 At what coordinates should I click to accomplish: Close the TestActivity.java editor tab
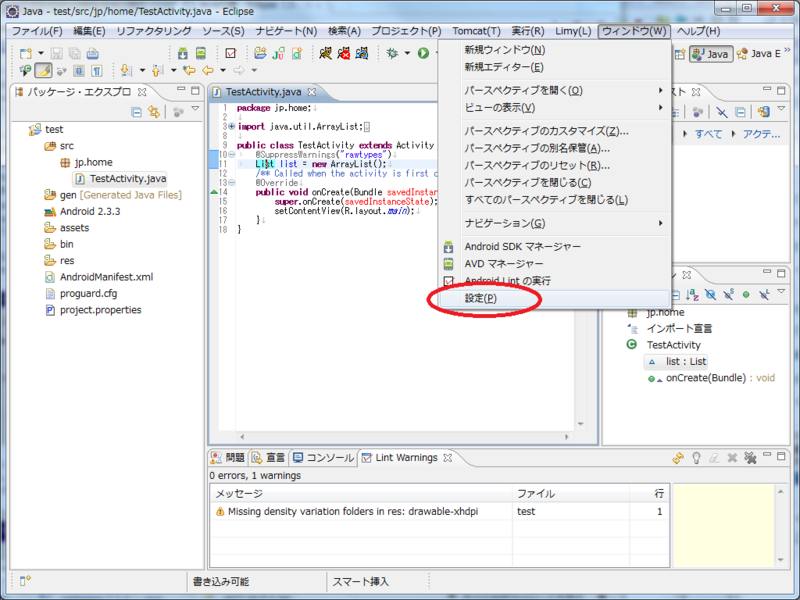pos(312,92)
